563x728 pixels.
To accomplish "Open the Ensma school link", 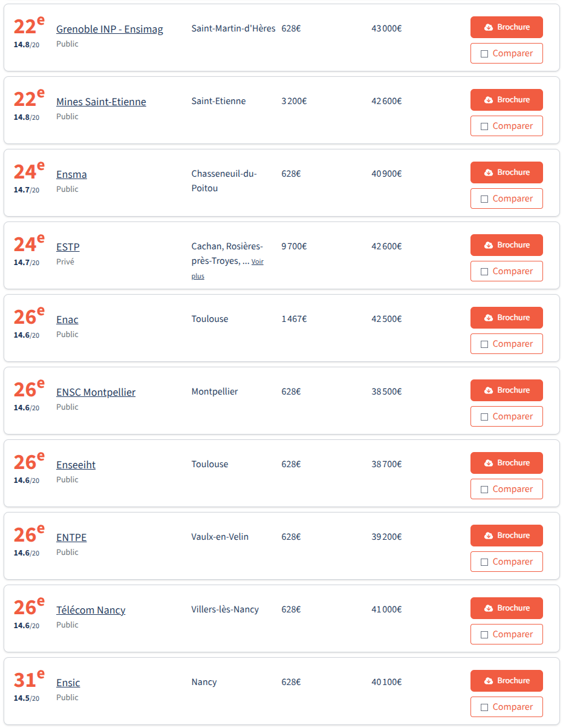I will (x=71, y=174).
